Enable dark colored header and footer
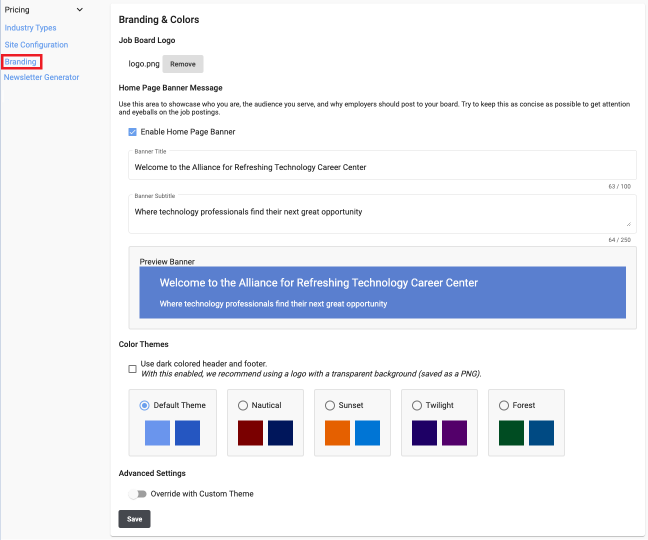Screen dimensions: 648x540 pos(133,369)
